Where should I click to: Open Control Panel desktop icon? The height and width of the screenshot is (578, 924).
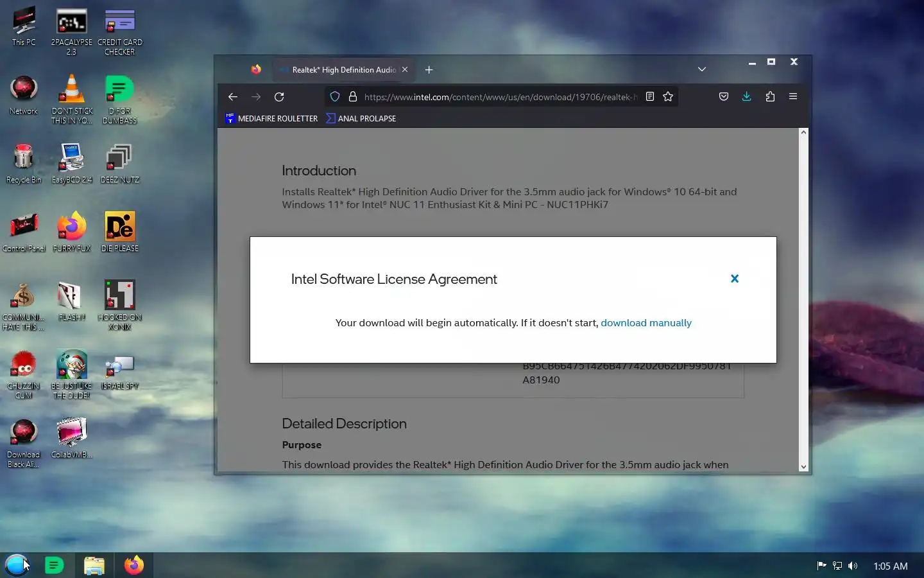coord(24,232)
